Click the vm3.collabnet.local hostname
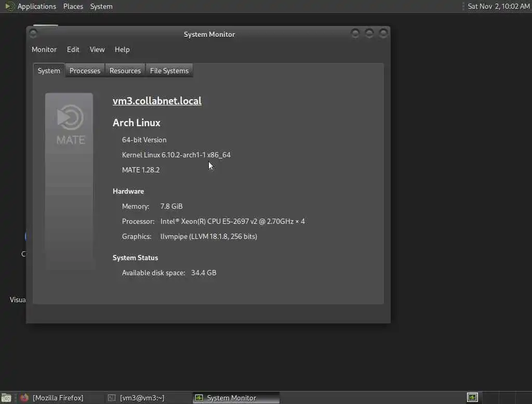This screenshot has height=404, width=532. coord(157,101)
